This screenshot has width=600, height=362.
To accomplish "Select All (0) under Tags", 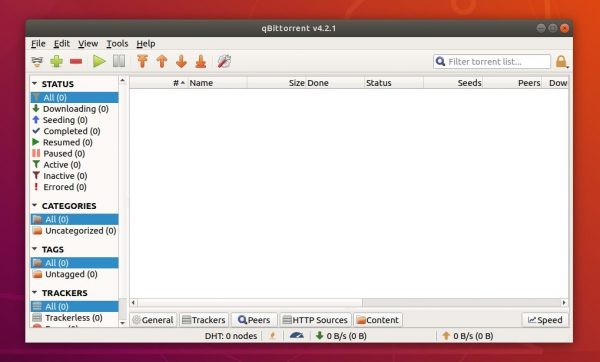I will click(75, 263).
